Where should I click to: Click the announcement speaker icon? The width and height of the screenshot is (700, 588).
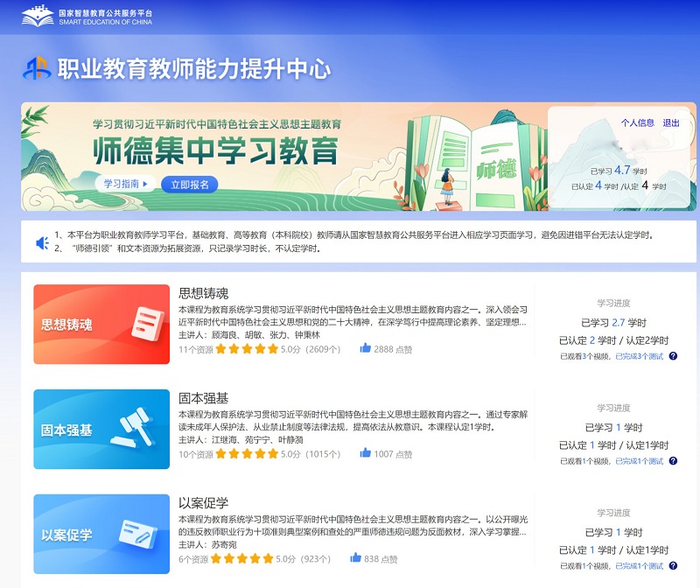click(x=41, y=242)
